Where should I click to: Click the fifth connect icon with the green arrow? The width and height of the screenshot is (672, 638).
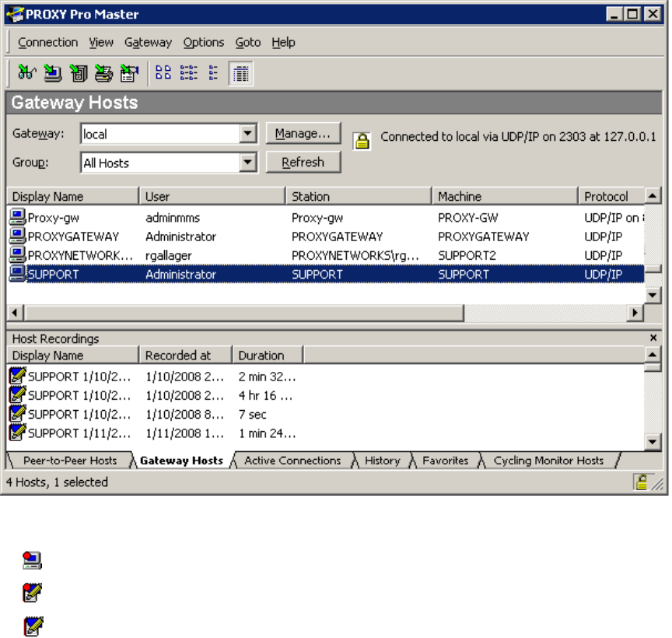click(129, 73)
